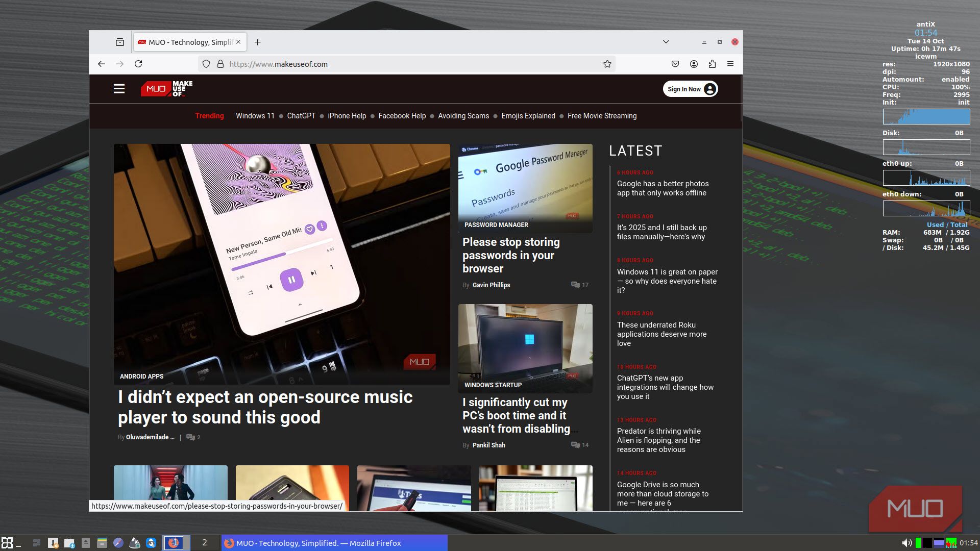Open the Extensions puzzle icon
The width and height of the screenshot is (980, 551).
(x=712, y=64)
